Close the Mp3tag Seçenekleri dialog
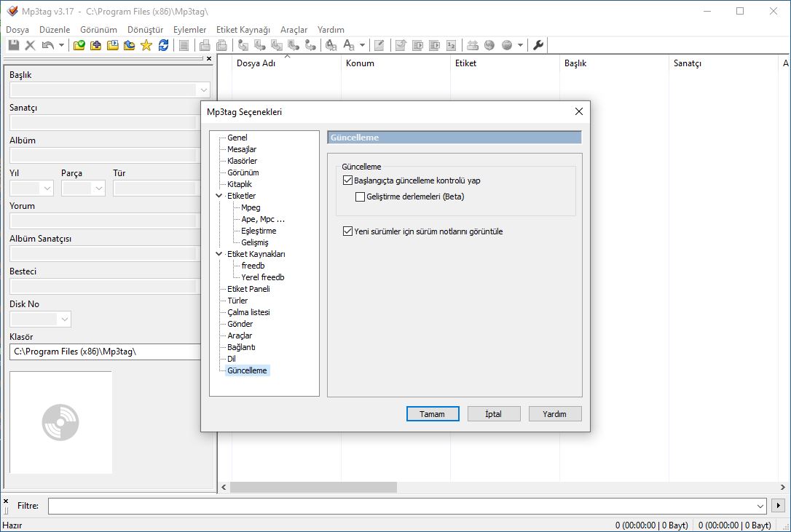 point(578,111)
